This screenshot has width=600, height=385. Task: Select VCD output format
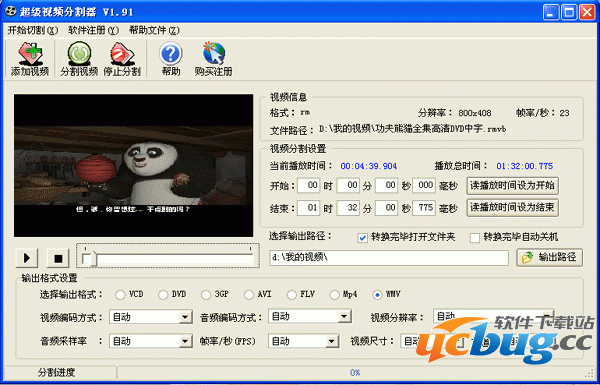[121, 295]
